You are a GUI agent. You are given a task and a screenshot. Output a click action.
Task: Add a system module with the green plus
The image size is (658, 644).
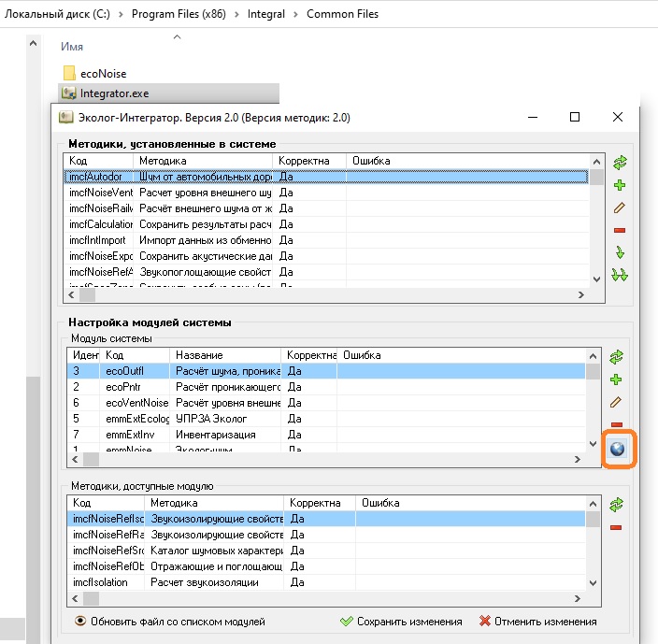pos(617,379)
